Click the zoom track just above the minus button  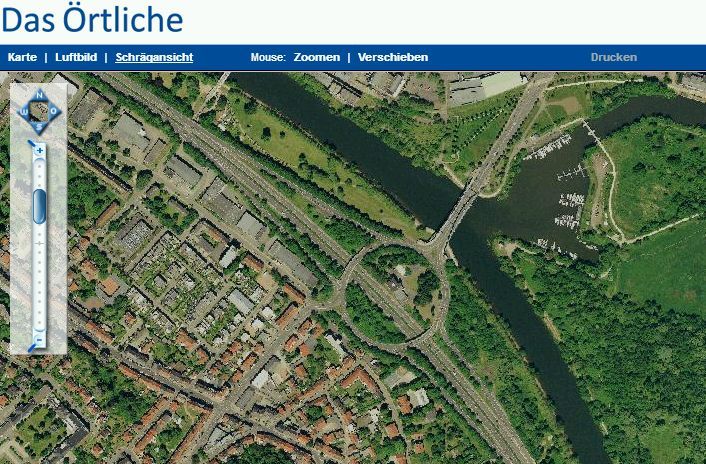point(40,326)
